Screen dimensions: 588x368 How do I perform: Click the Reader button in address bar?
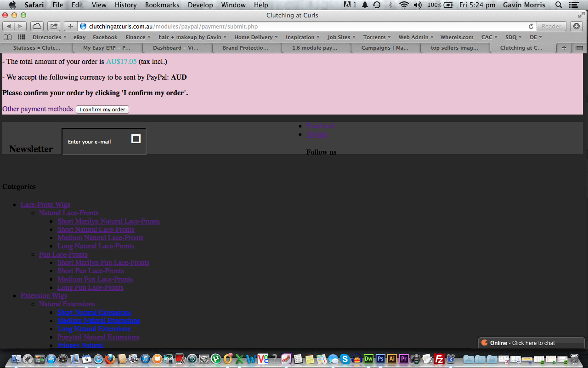click(551, 26)
